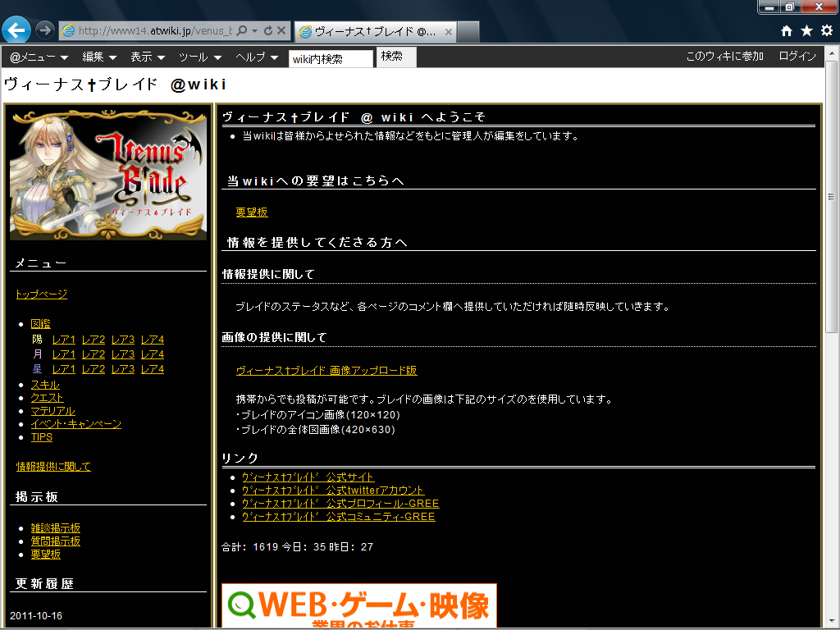
Task: Open レア3 link in the 月 row
Action: [x=123, y=354]
